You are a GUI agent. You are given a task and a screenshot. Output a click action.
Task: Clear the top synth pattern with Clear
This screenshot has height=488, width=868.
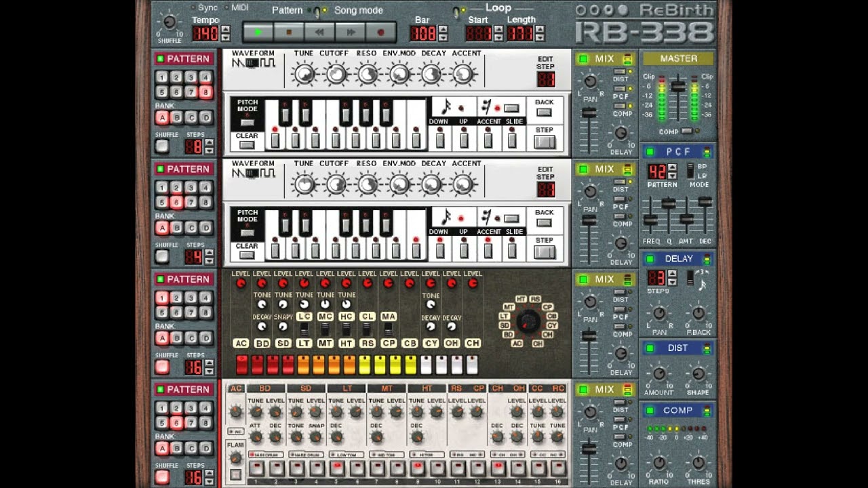247,144
